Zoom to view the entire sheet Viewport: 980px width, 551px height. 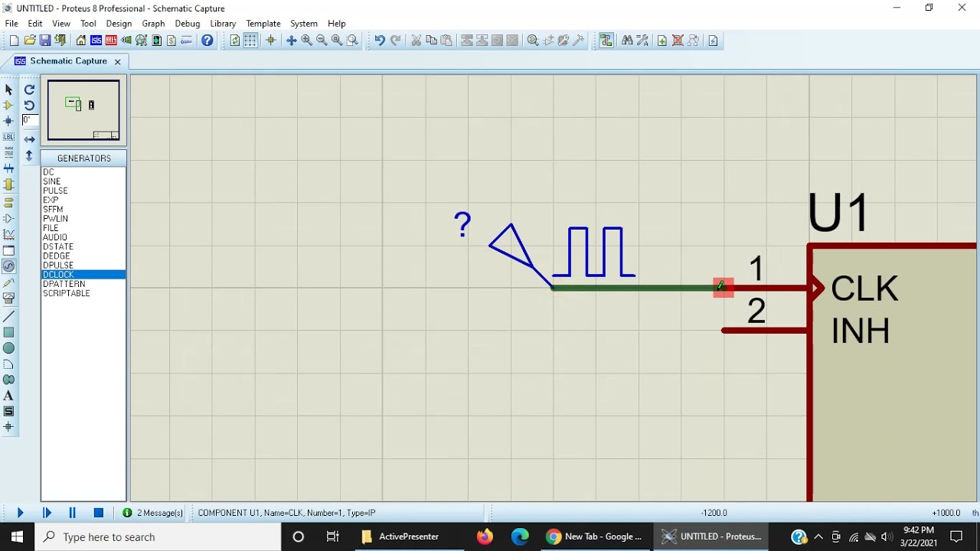point(338,41)
